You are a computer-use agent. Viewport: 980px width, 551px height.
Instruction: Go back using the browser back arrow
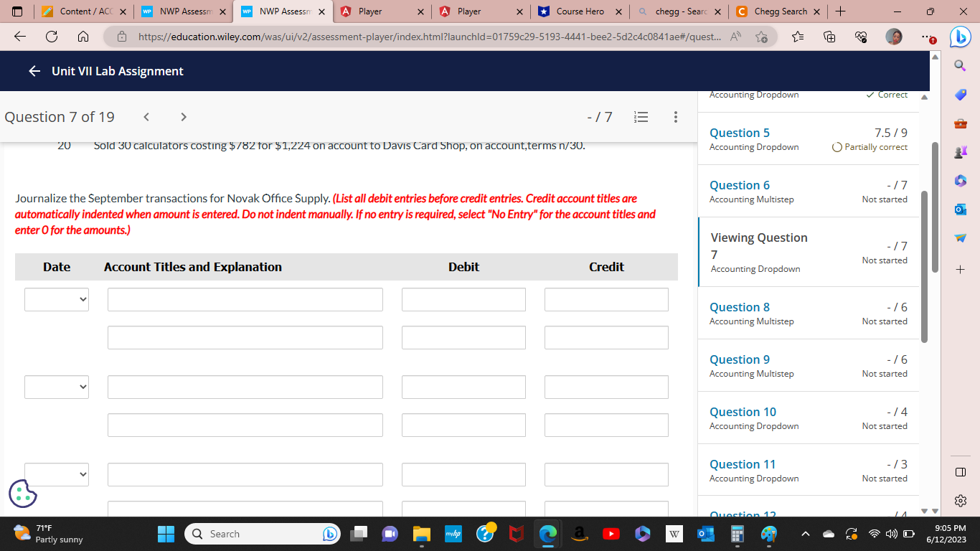(x=20, y=37)
